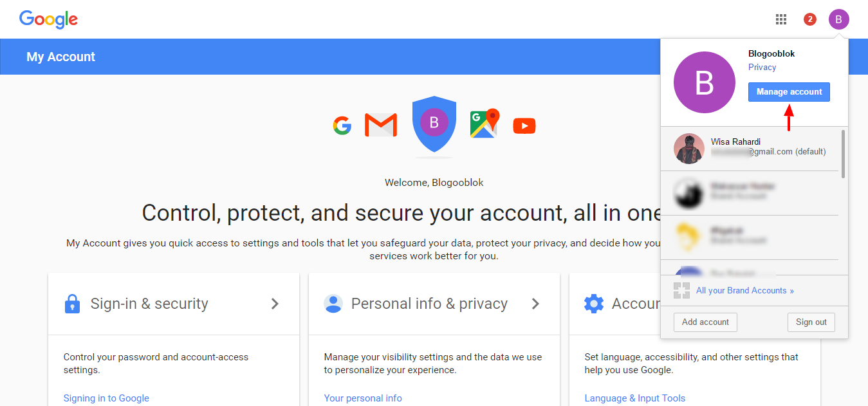Open the notifications badge showing 2

point(810,19)
